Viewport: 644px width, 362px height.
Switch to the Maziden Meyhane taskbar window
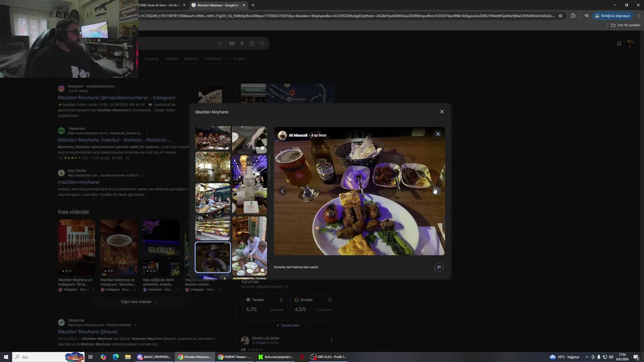195,357
